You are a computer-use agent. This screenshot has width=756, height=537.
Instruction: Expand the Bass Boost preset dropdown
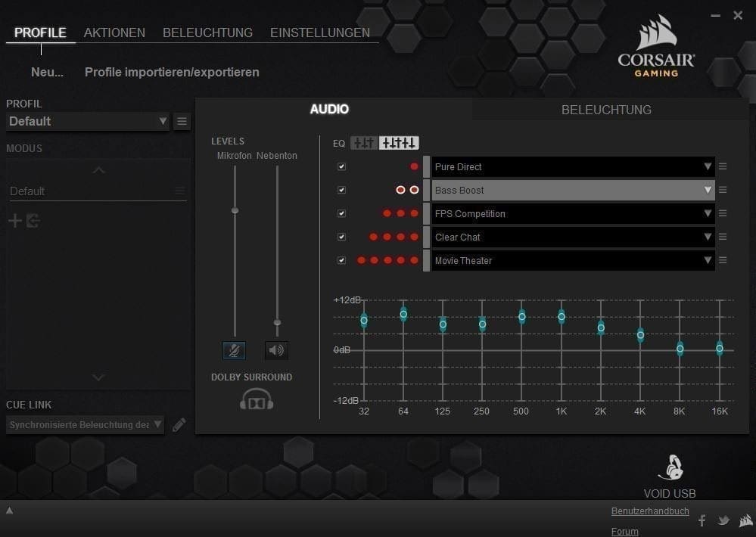(708, 190)
